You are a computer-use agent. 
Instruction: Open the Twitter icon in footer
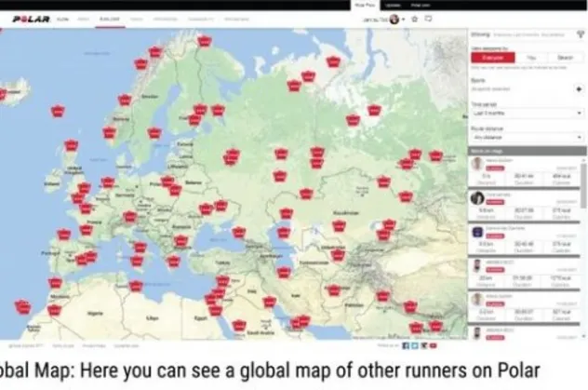pos(414,345)
